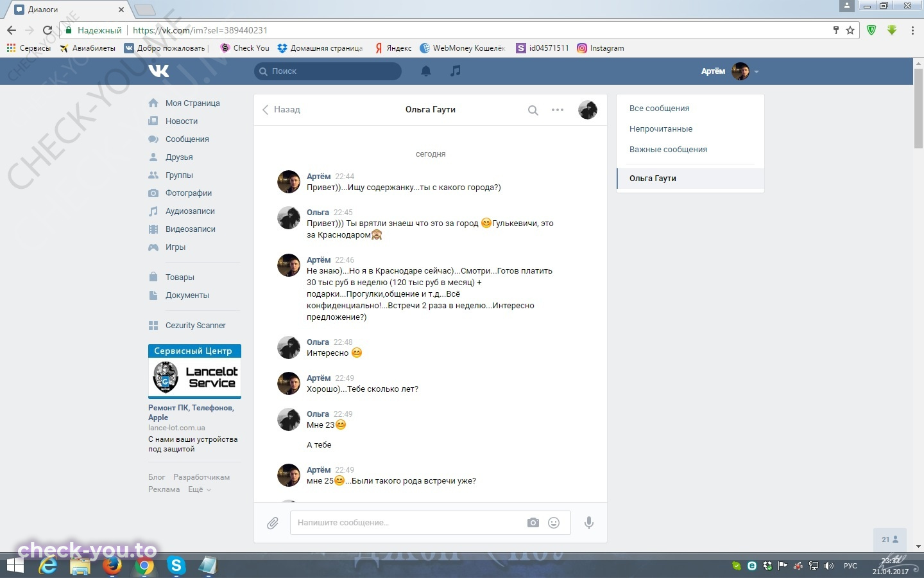Click the green shield extension icon
The image size is (924, 578).
click(871, 30)
